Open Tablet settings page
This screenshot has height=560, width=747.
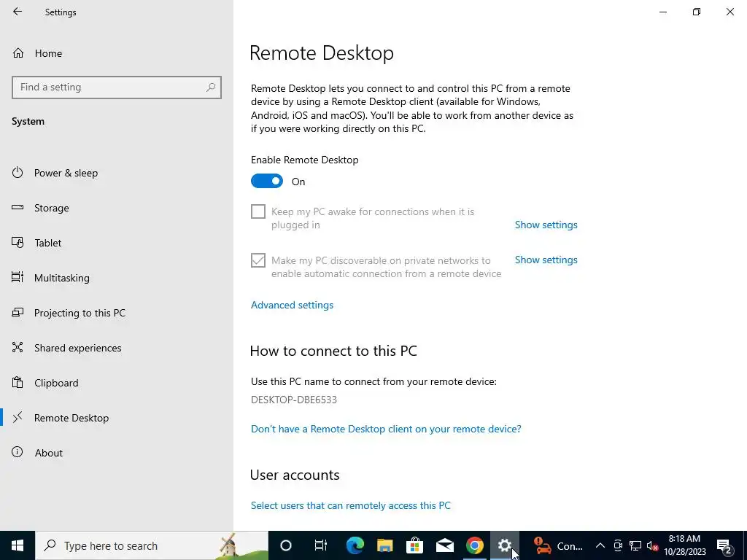coord(47,243)
